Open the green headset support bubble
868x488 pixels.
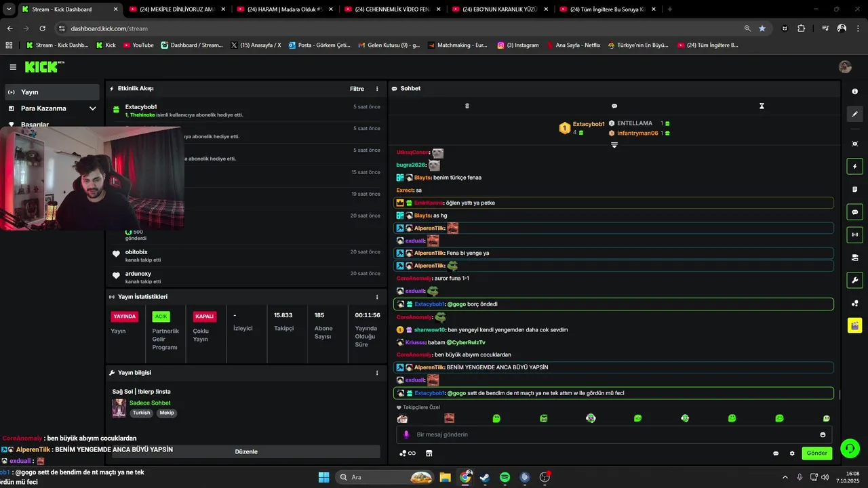tap(850, 448)
